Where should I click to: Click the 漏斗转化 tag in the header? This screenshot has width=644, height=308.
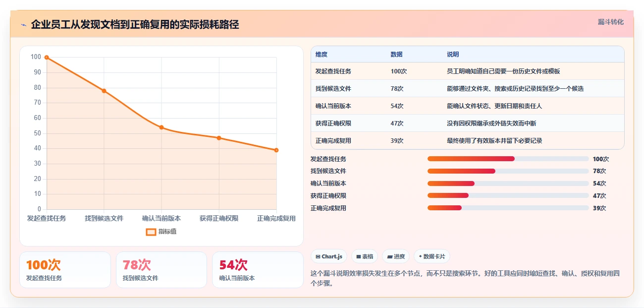click(x=610, y=22)
